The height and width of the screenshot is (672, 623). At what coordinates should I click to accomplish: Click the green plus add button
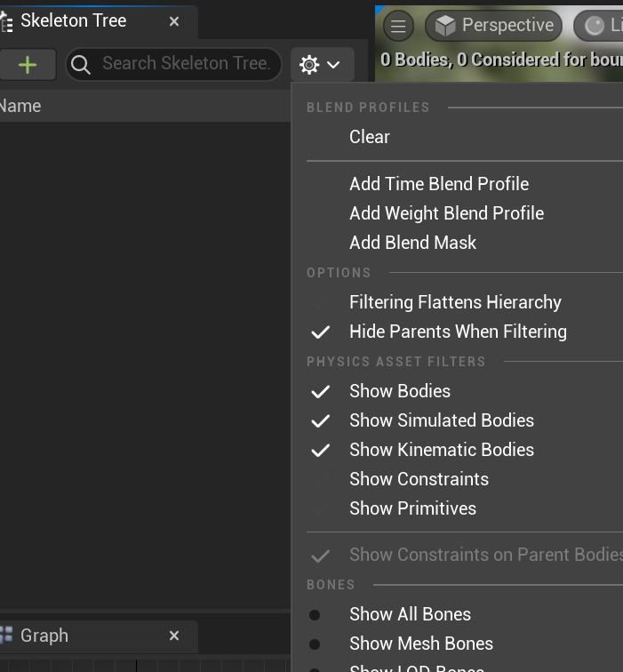click(28, 64)
